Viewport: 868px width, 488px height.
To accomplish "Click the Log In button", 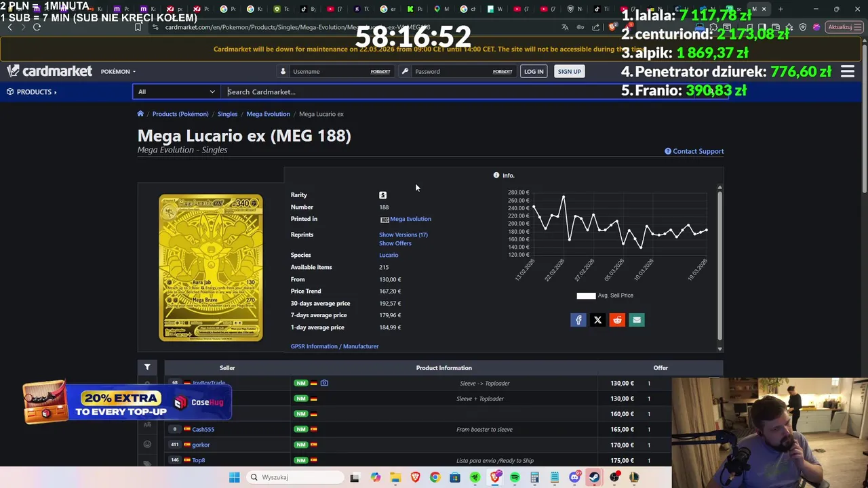I will (x=534, y=71).
